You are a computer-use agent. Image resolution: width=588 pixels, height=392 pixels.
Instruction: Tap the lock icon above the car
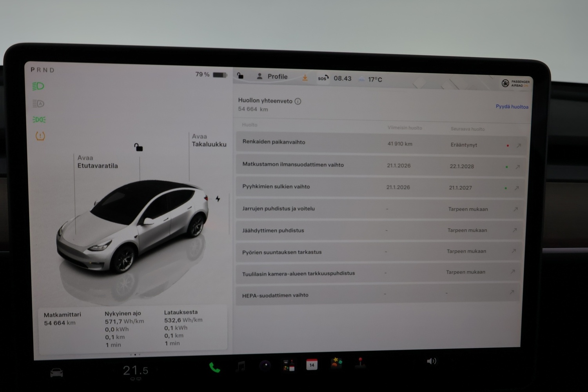tap(138, 147)
